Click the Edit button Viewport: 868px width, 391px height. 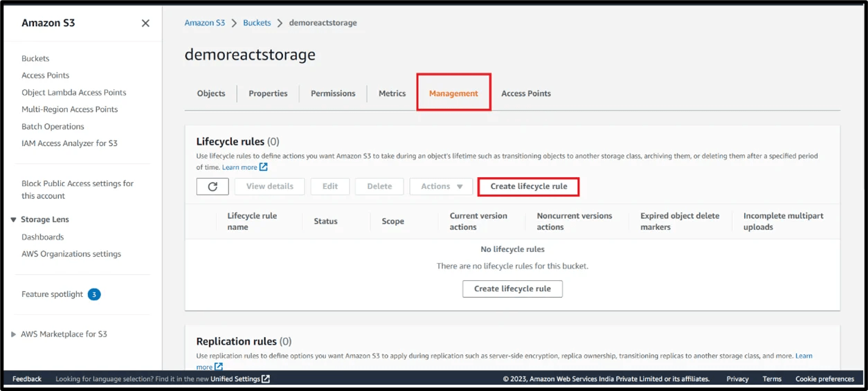(330, 186)
